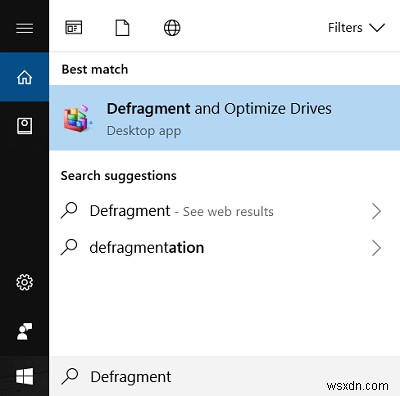
Task: Click the Windows Start button
Action: click(24, 376)
